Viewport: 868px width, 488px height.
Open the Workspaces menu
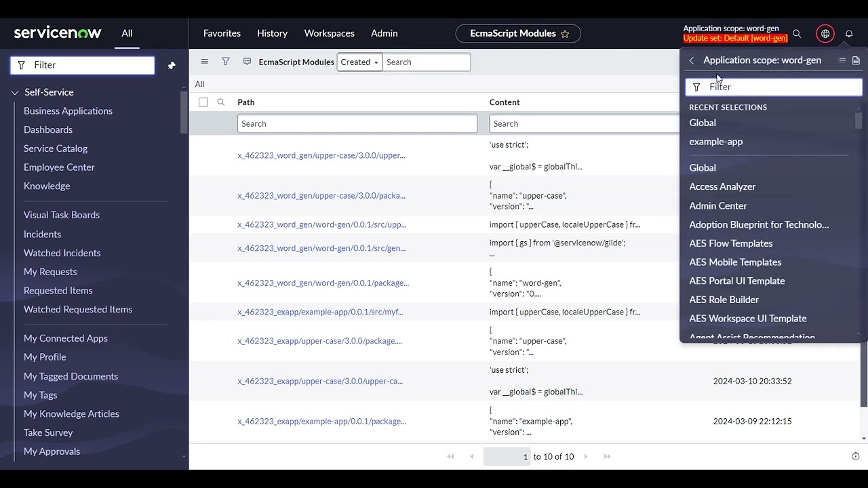point(330,33)
